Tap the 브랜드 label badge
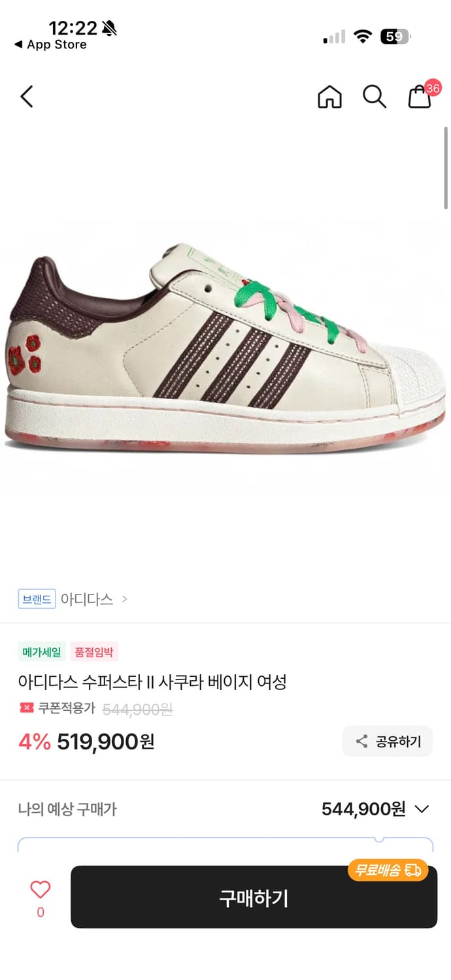 pos(37,598)
